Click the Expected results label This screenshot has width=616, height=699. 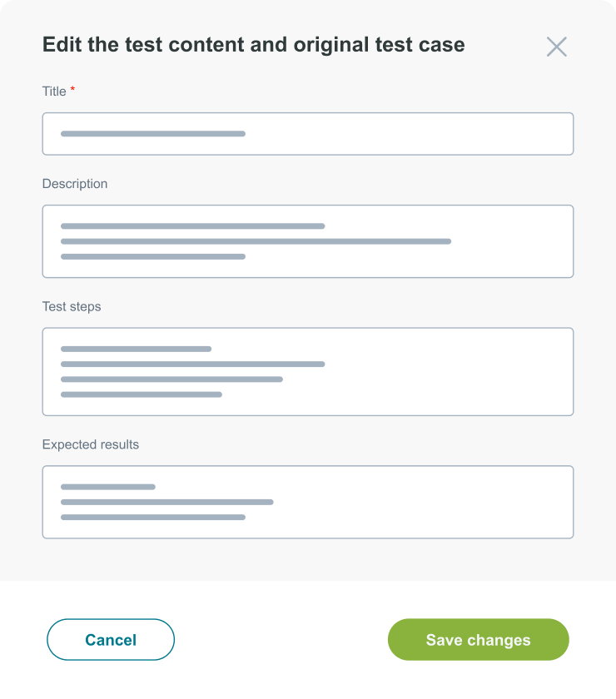pos(91,444)
